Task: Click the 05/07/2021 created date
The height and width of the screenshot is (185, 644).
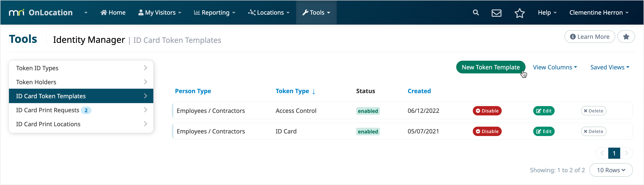Action: [423, 131]
